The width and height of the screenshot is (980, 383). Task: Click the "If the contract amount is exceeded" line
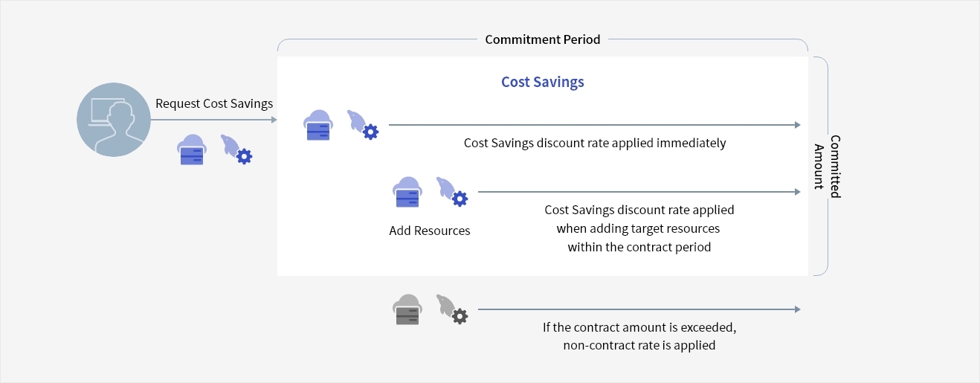(639, 327)
